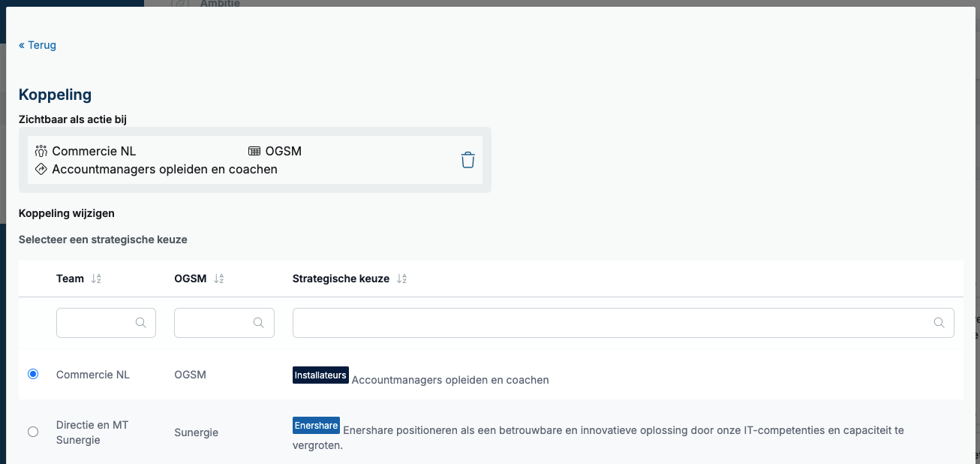
Task: Sort the Strategische keuze column
Action: coord(402,278)
